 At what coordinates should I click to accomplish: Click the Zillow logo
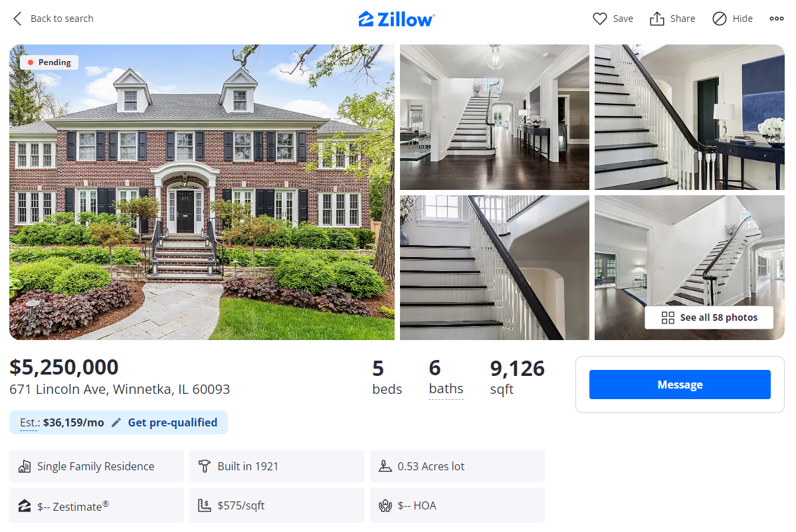point(397,19)
